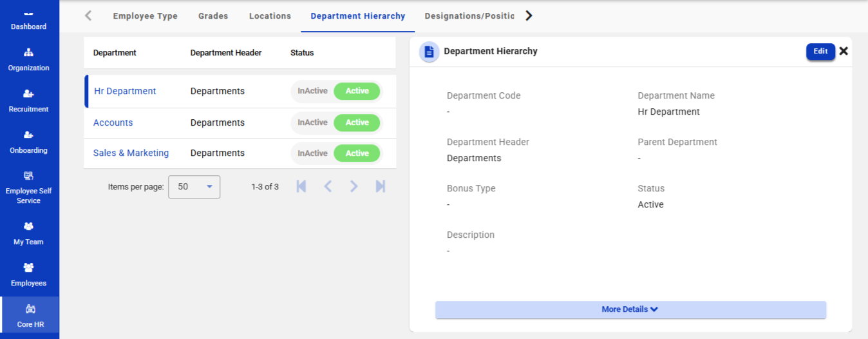Open the Organization sidebar icon
Screen dimensions: 868x339
[28, 53]
